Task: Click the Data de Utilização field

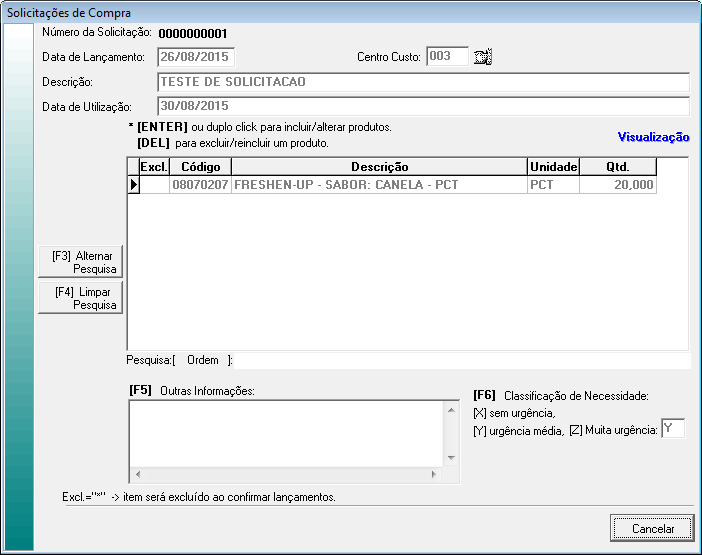Action: pos(423,106)
